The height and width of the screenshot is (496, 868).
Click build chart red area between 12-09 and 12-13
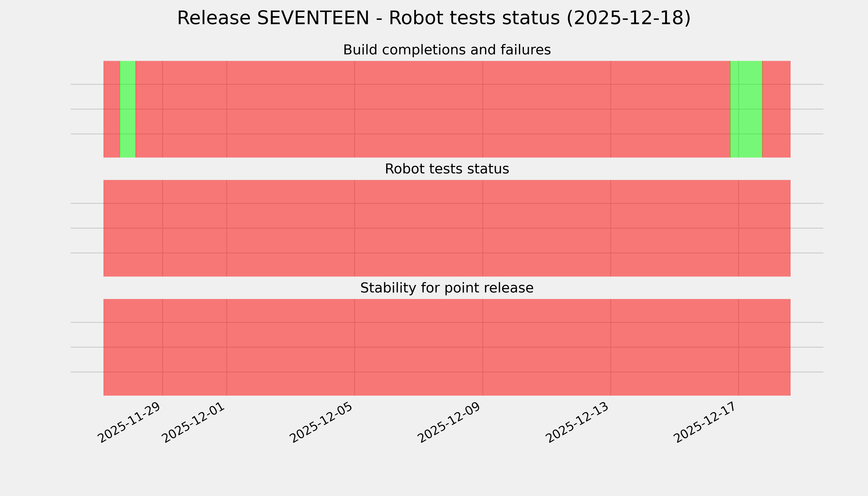coord(546,109)
